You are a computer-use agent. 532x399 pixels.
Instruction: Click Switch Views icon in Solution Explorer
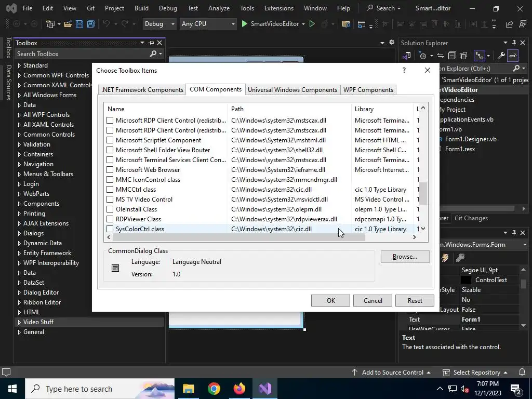click(406, 56)
